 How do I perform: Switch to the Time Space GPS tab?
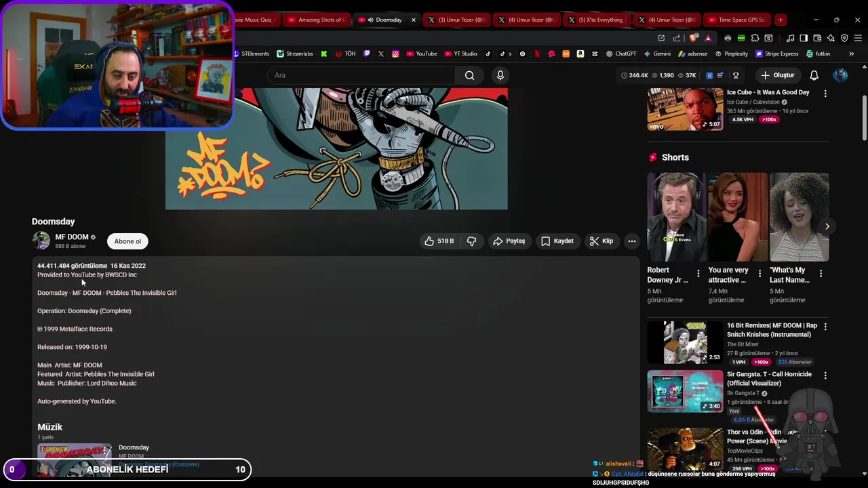(737, 20)
